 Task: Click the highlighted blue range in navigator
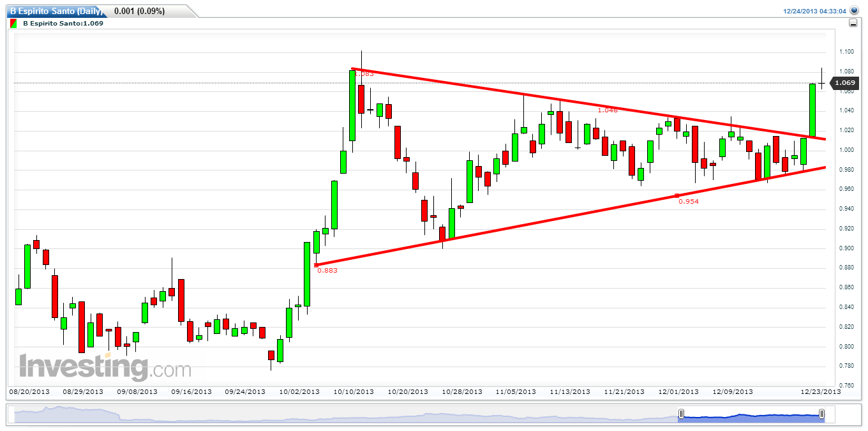click(x=751, y=415)
